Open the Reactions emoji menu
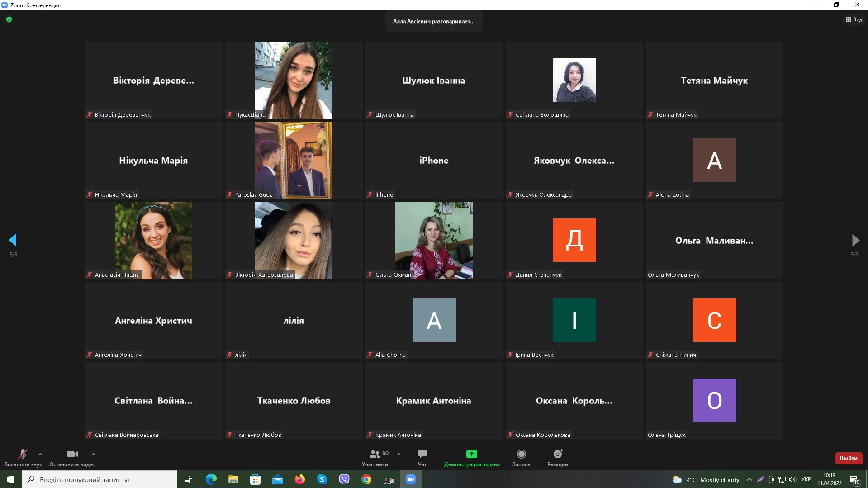 [x=557, y=454]
